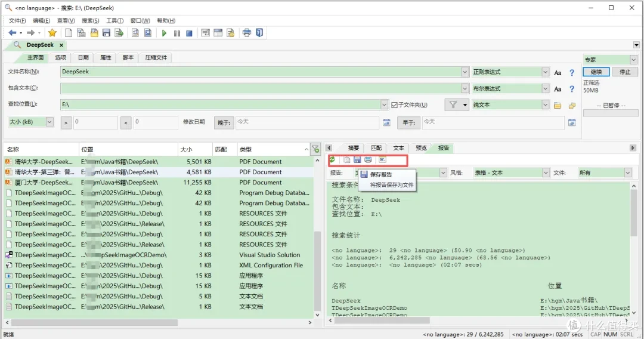Switch to the 摘要 tab in right pane
The height and width of the screenshot is (339, 644).
pos(354,148)
